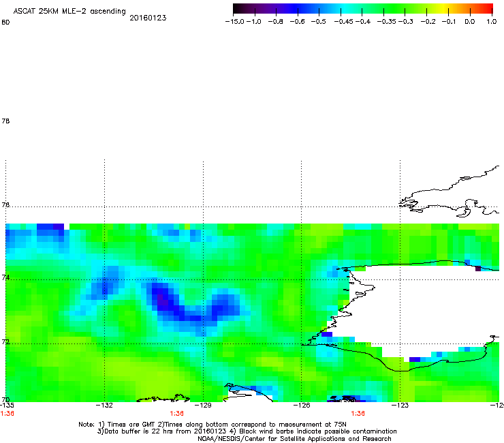Select the latitude label 76
This screenshot has height=443, width=504.
pos(5,204)
